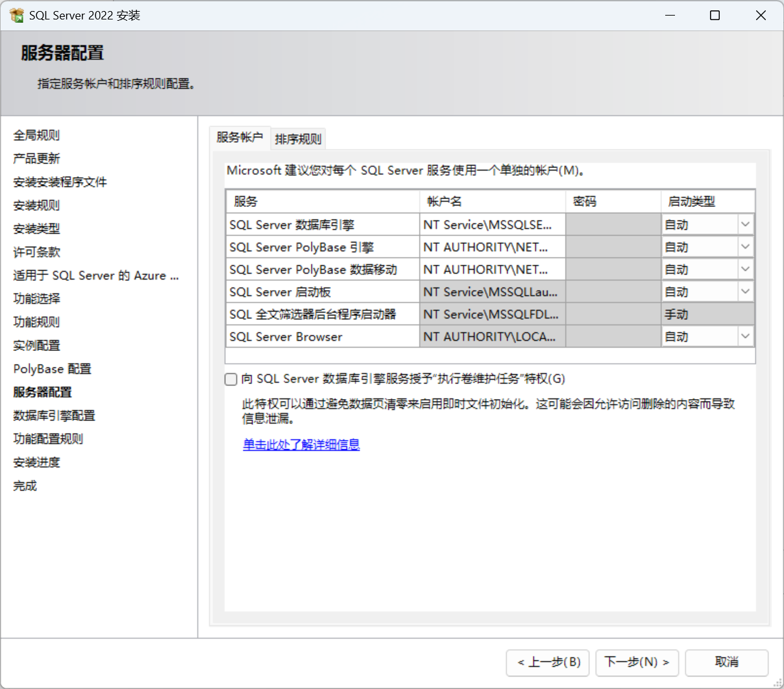Select 产品更新 step in the sidebar
This screenshot has height=689, width=784.
coord(36,158)
